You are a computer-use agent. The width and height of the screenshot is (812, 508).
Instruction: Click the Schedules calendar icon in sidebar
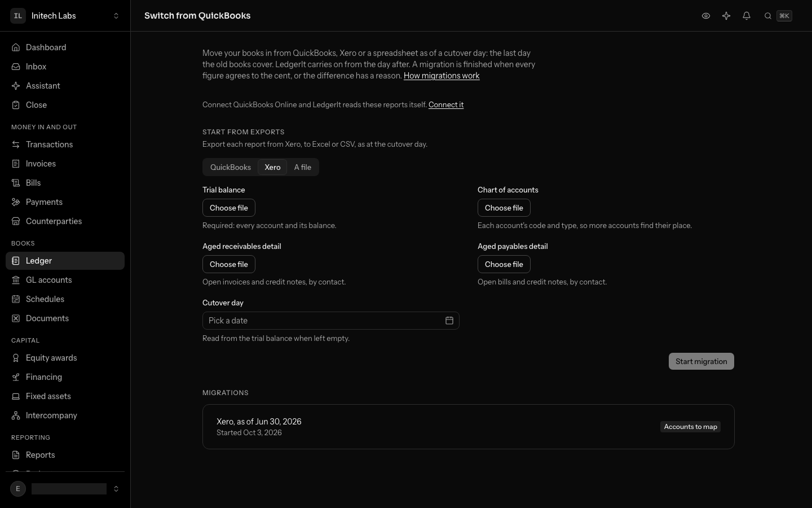(16, 299)
